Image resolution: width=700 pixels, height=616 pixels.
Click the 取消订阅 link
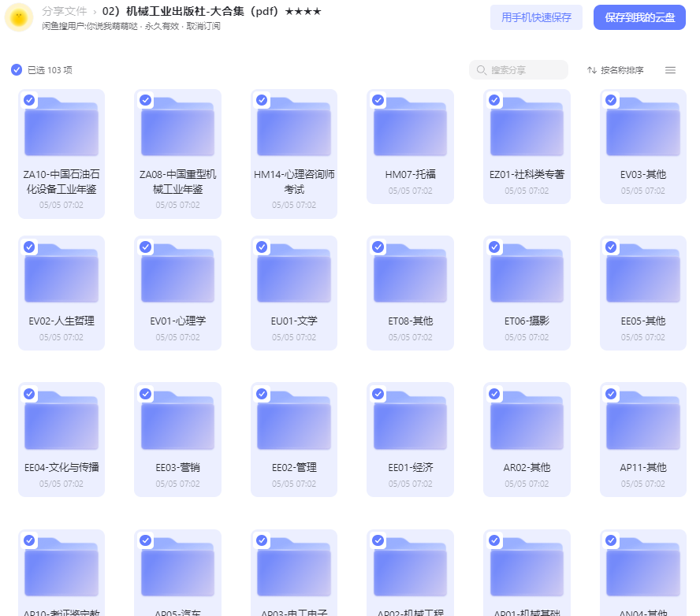click(x=203, y=26)
